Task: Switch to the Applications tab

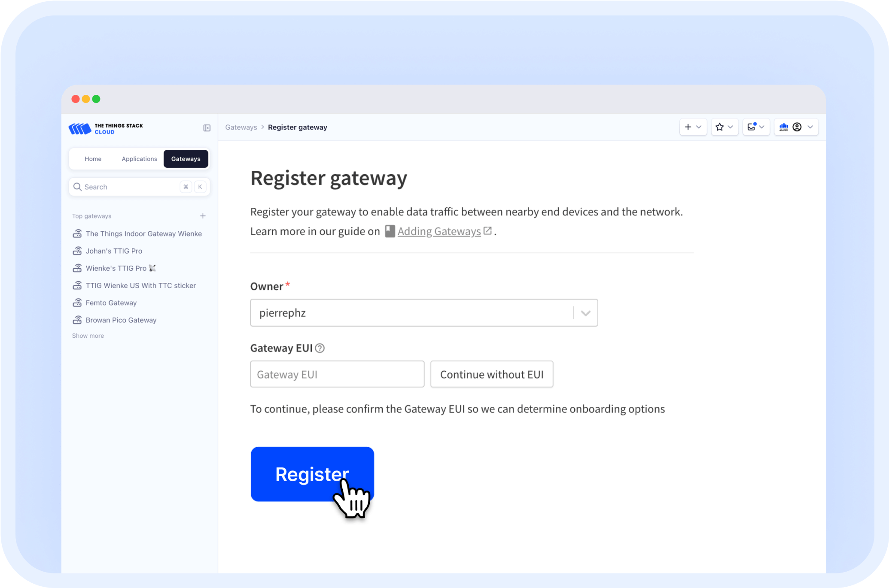Action: 139,159
